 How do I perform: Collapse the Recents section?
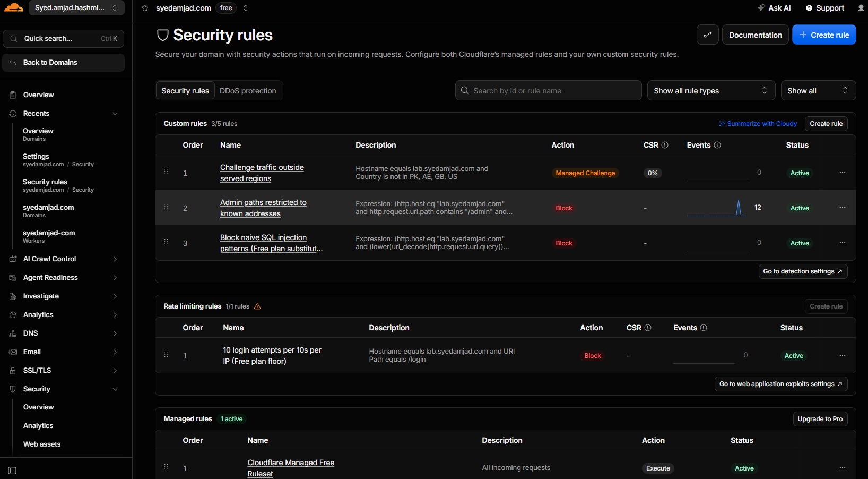(x=115, y=114)
